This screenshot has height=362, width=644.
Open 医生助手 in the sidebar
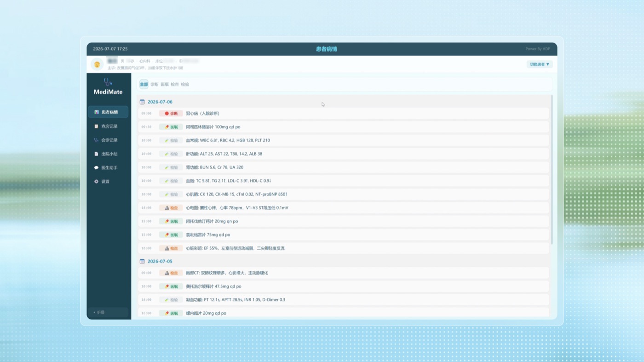[108, 168]
